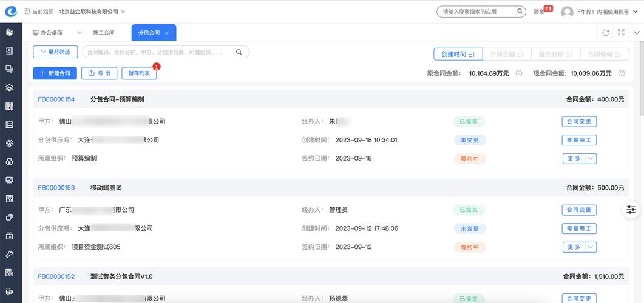
Task: Click 更多 button for FB00000154
Action: pyautogui.click(x=574, y=158)
